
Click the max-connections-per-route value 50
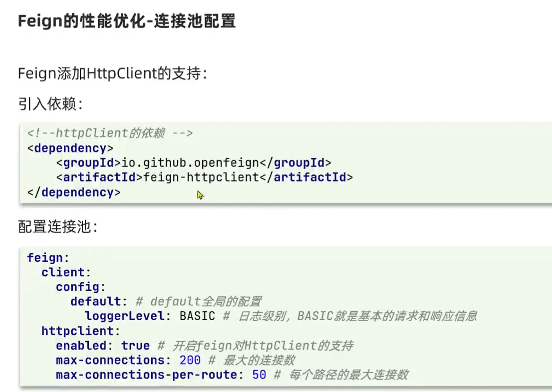[259, 375]
